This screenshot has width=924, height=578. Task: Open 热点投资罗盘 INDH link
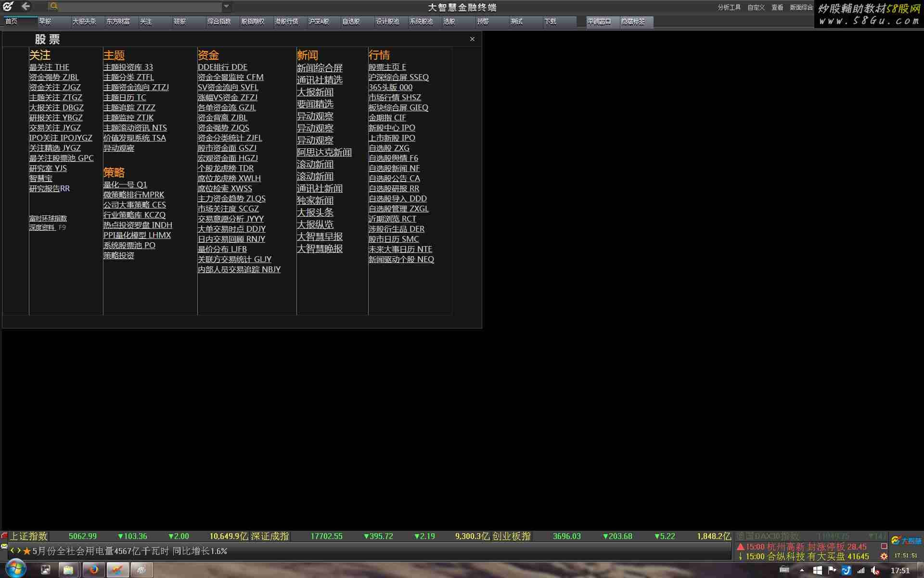pos(138,225)
